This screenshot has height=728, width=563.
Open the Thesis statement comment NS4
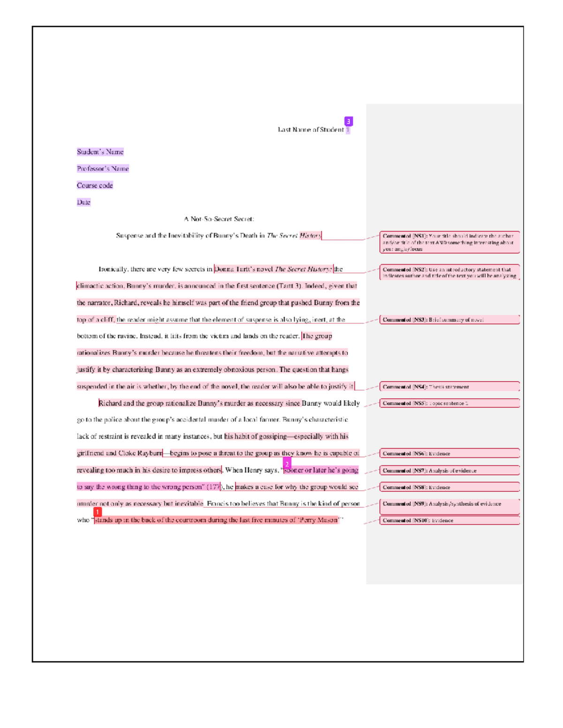point(449,387)
